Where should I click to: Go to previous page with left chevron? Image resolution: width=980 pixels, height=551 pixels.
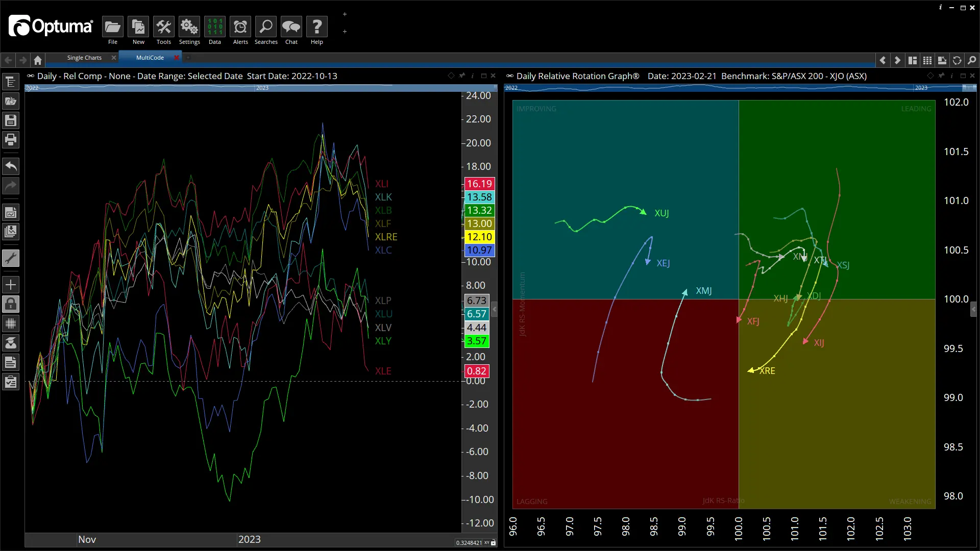tap(883, 60)
